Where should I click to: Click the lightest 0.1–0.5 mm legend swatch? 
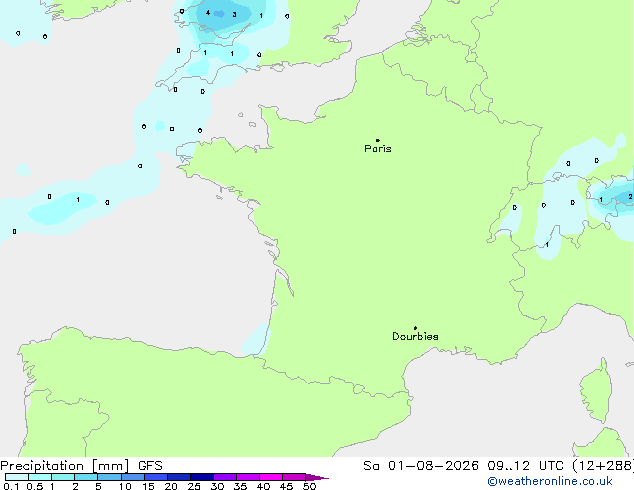pos(17,477)
